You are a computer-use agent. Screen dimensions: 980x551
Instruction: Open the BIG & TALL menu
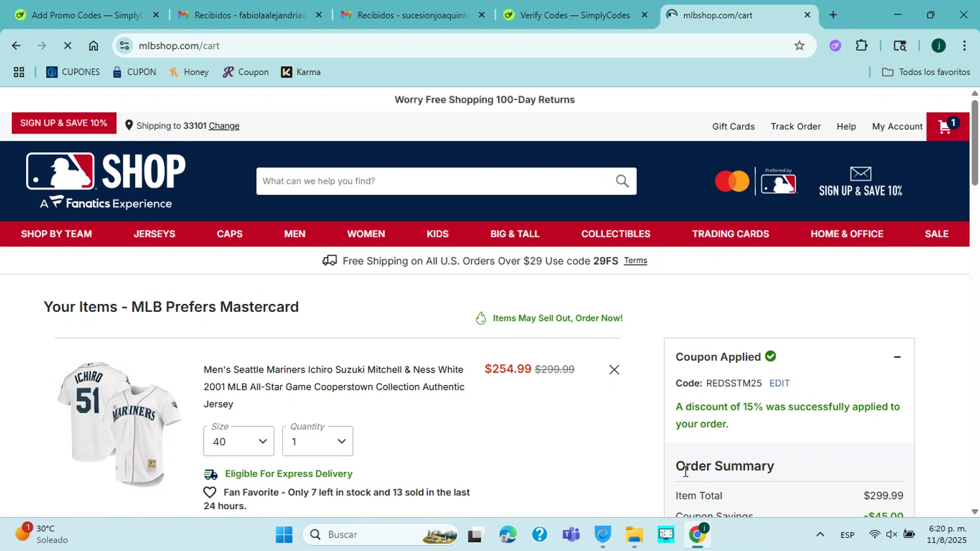[515, 234]
